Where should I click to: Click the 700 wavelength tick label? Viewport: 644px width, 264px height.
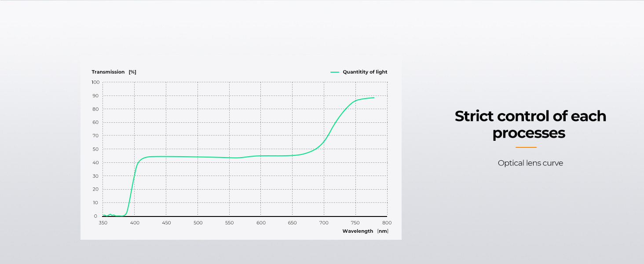[x=324, y=223]
